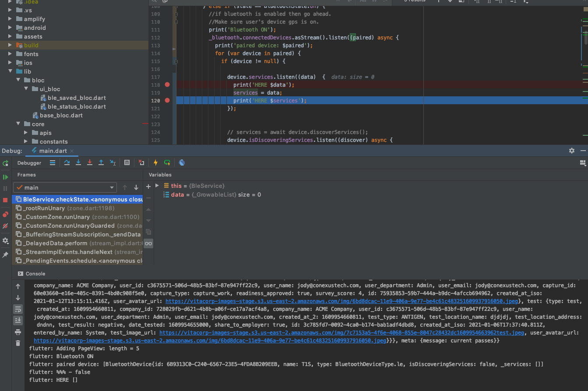Collapse the ui_bloc folder in the tree
Screen dimensions: 588x391
tap(27, 89)
